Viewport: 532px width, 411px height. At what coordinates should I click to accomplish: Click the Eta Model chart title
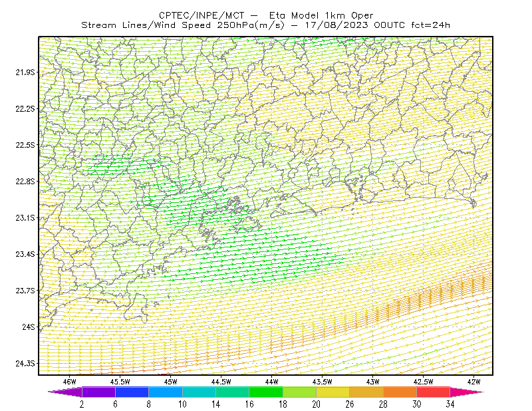266,15
